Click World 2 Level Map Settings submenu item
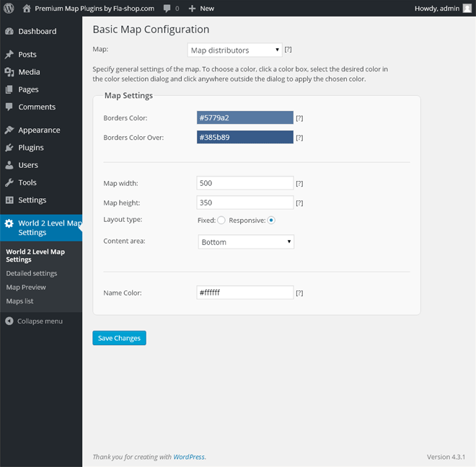The height and width of the screenshot is (467, 476). tap(35, 256)
